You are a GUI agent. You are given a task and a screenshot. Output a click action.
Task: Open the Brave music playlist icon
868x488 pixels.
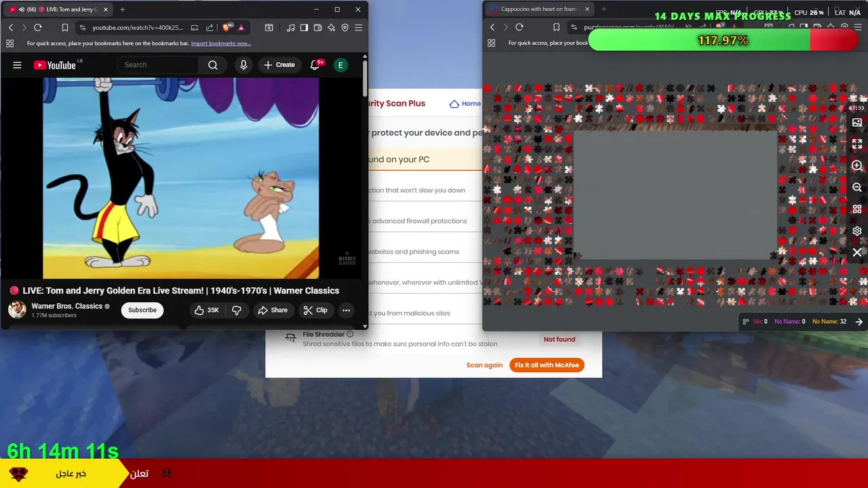(x=291, y=28)
